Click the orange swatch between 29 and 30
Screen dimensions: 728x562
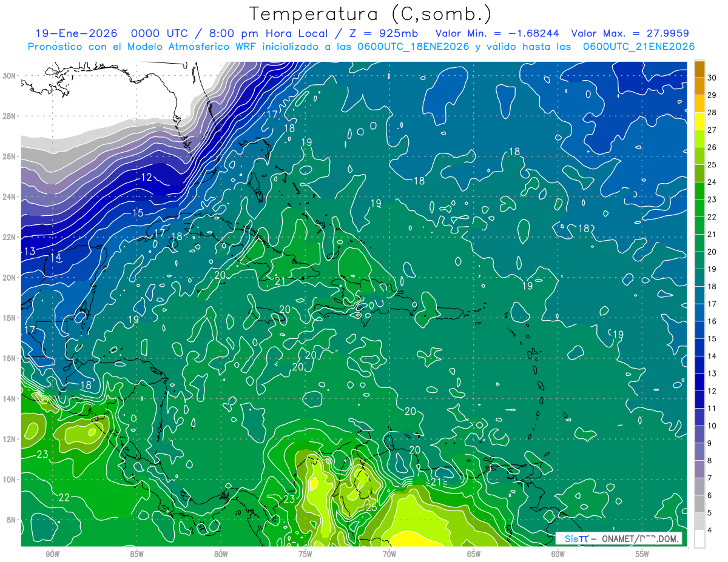pyautogui.click(x=699, y=86)
